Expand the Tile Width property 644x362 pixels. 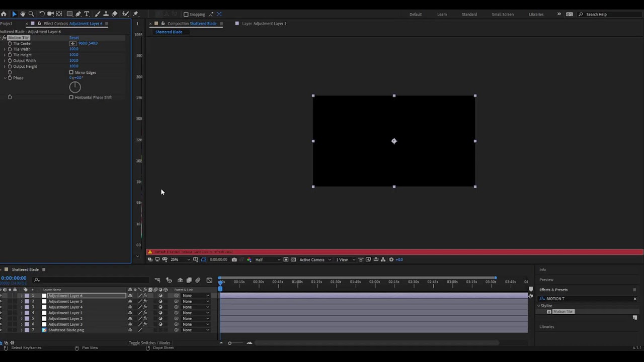point(5,49)
